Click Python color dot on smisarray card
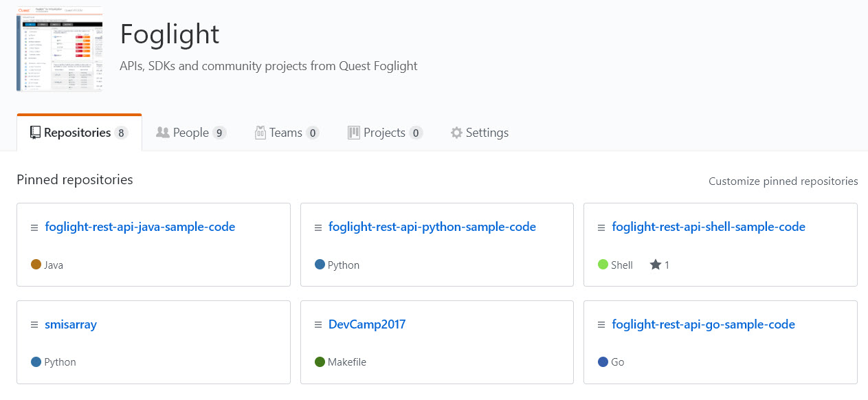 [36, 362]
